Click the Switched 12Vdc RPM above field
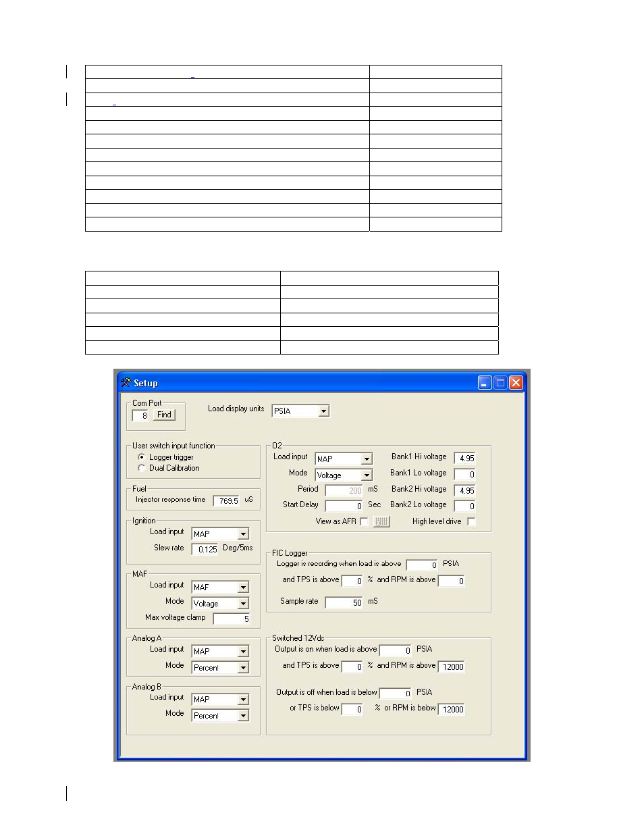The image size is (644, 834). click(x=452, y=667)
